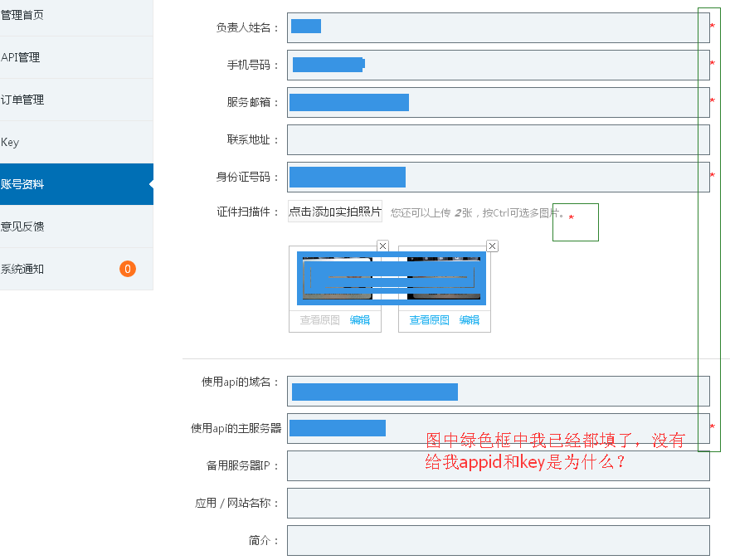Focus the 服务邮箱 input field
730x560 pixels.
click(x=499, y=102)
